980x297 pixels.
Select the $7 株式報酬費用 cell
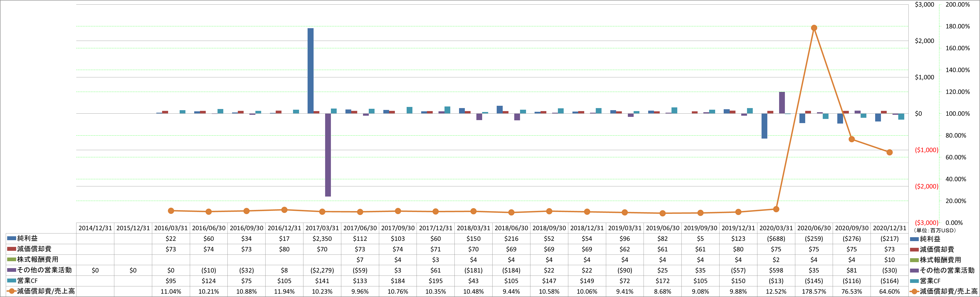click(x=360, y=260)
